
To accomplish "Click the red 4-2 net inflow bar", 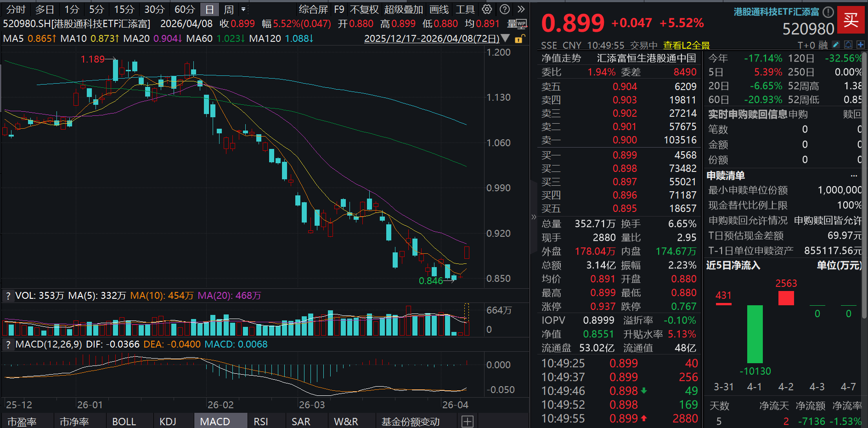I will coord(786,298).
